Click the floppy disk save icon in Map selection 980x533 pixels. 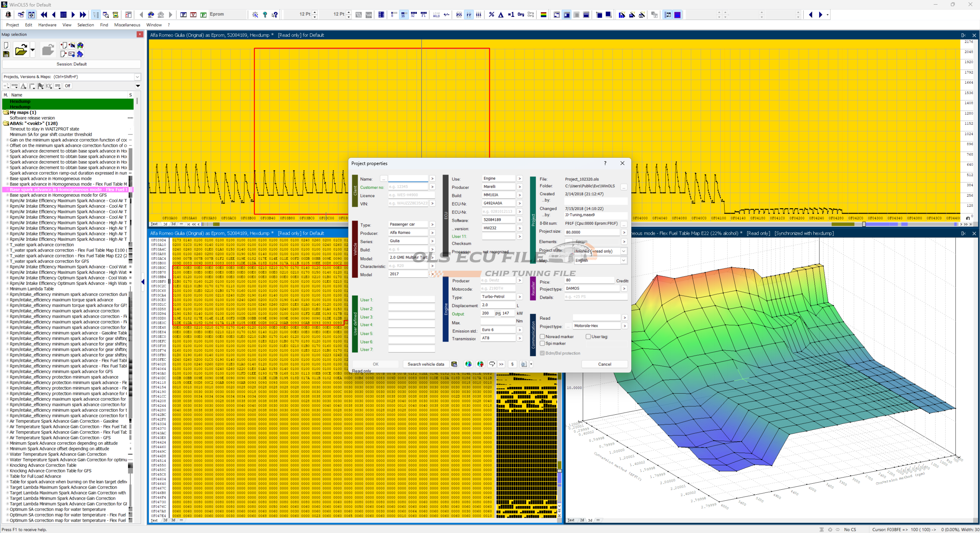(x=6, y=55)
